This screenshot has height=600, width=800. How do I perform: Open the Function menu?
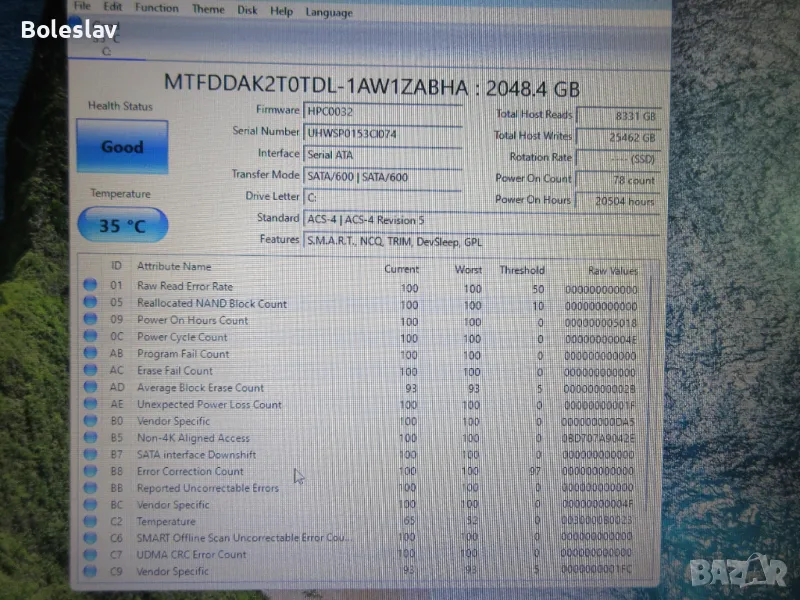click(156, 8)
